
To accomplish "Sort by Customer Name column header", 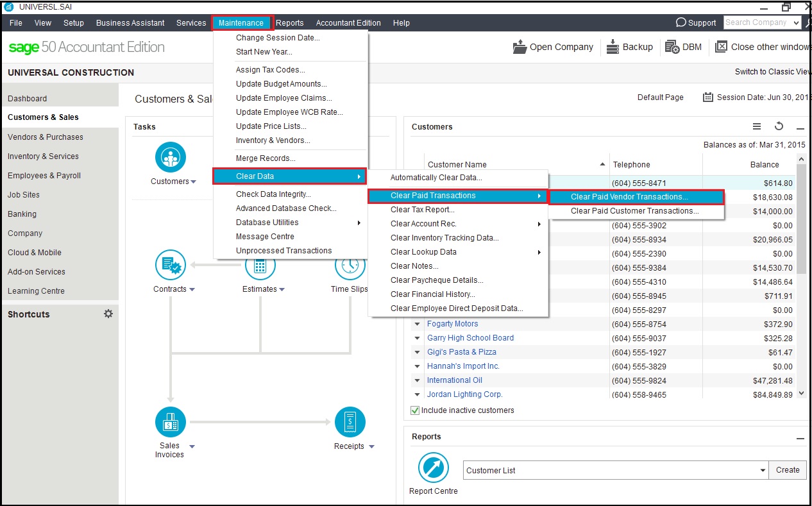I will (516, 165).
